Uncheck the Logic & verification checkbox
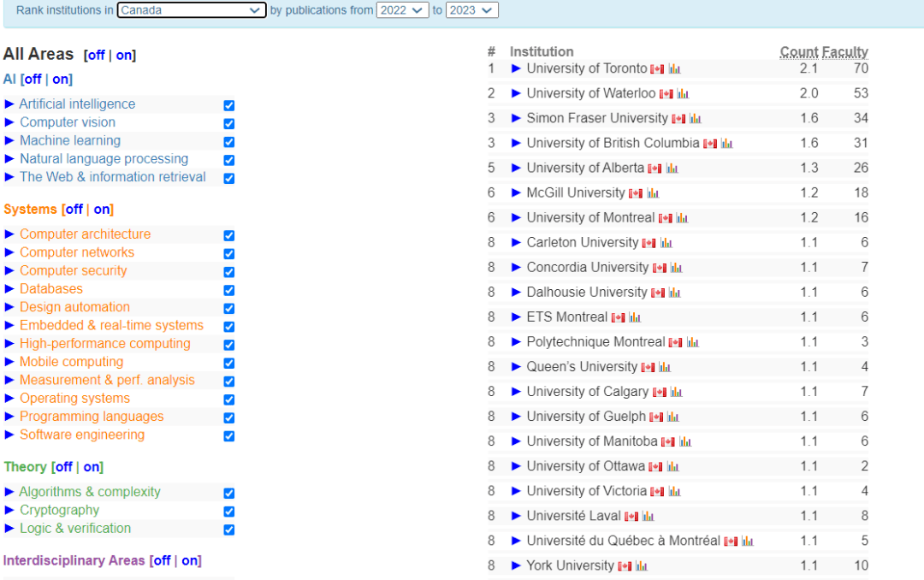This screenshot has width=924, height=580. (229, 530)
